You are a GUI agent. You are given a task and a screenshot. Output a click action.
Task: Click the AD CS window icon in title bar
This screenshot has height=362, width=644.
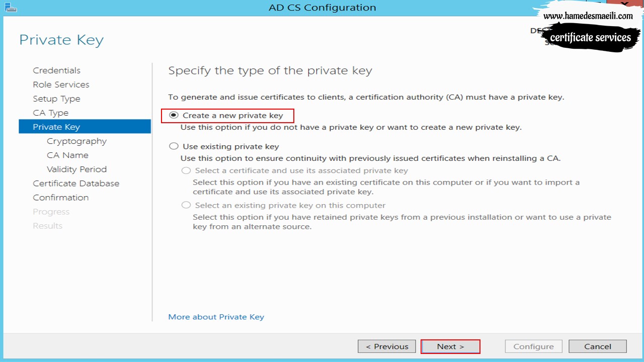coord(11,7)
